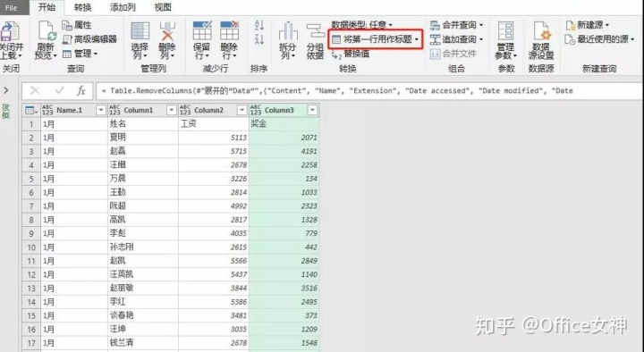Click the Close & Load (关闭并上载) icon

tap(10, 31)
